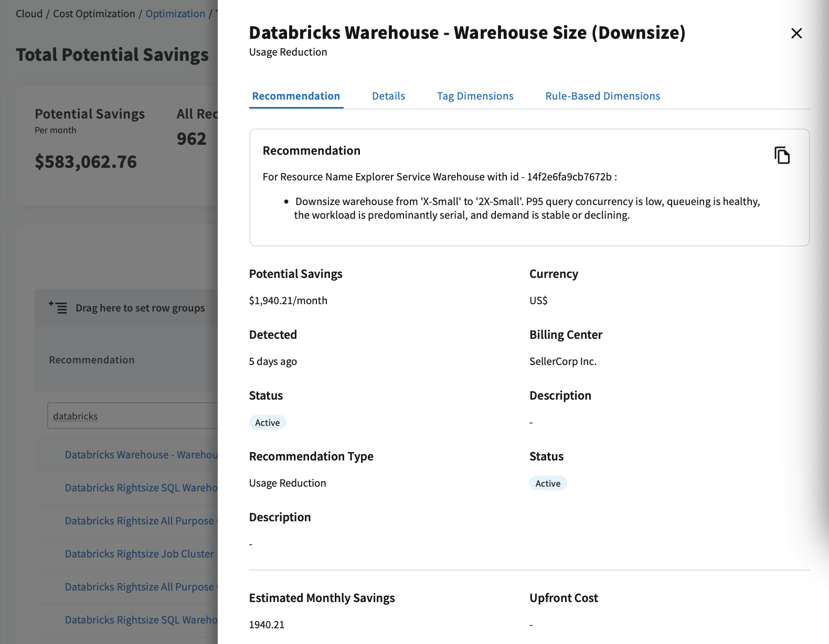
Task: Click the Cloud breadcrumb text
Action: pyautogui.click(x=29, y=14)
